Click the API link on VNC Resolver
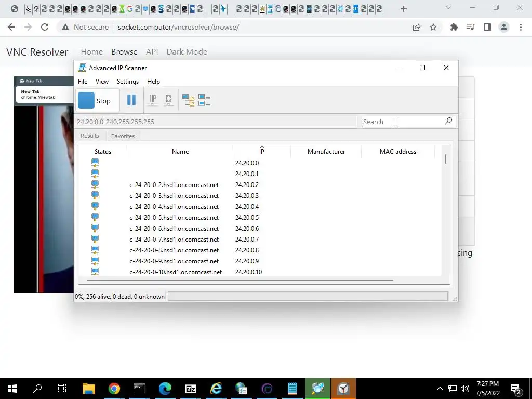 click(x=152, y=52)
